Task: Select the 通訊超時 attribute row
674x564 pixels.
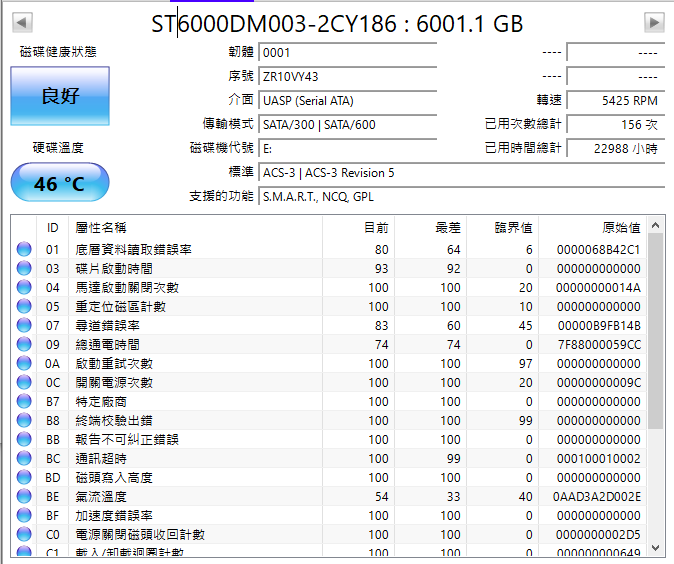Action: [328, 458]
